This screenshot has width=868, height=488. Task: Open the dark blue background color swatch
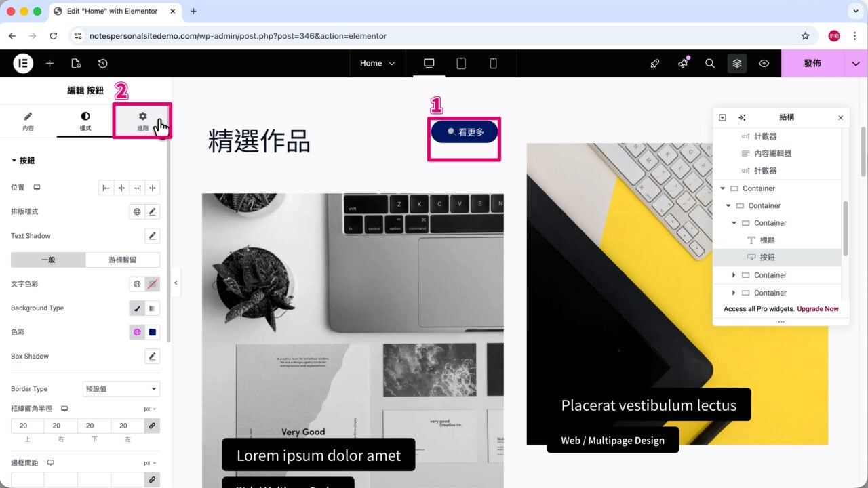point(153,332)
